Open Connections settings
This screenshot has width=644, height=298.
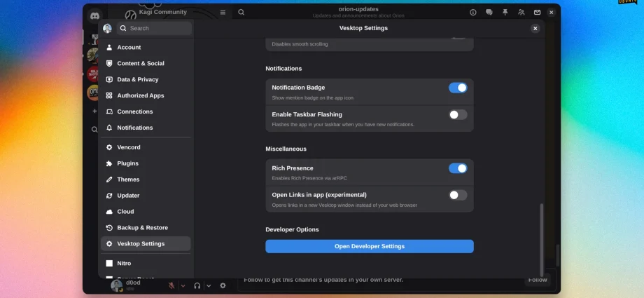coord(146,111)
